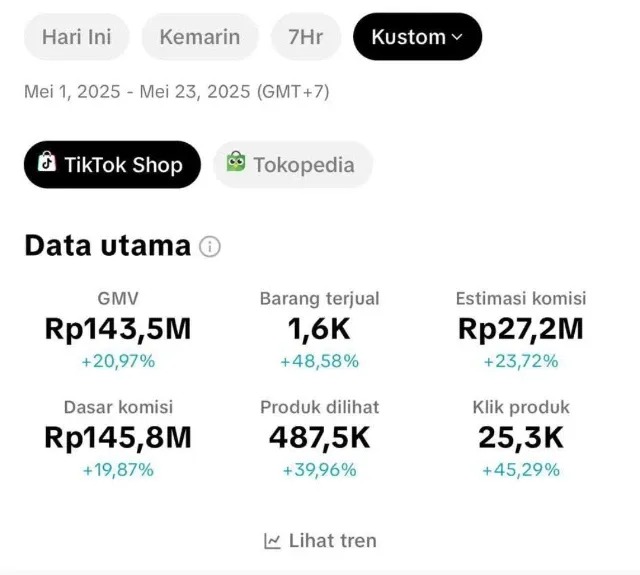Image resolution: width=640 pixels, height=575 pixels.
Task: Expand the Kustom dropdown chevron
Action: tap(458, 37)
